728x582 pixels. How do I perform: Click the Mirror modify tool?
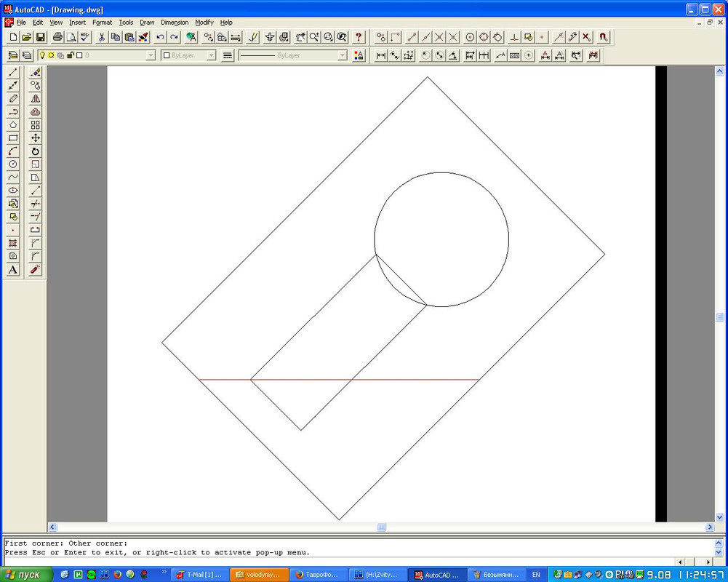click(36, 98)
